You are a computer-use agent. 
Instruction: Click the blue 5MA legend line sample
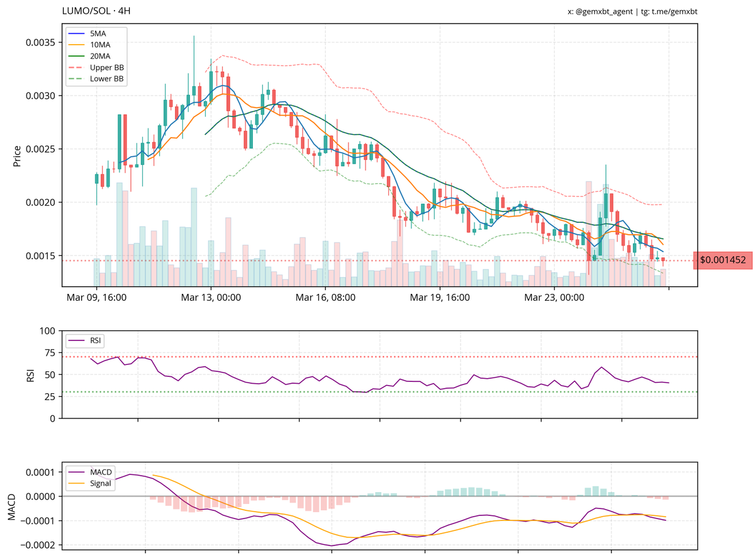point(77,33)
